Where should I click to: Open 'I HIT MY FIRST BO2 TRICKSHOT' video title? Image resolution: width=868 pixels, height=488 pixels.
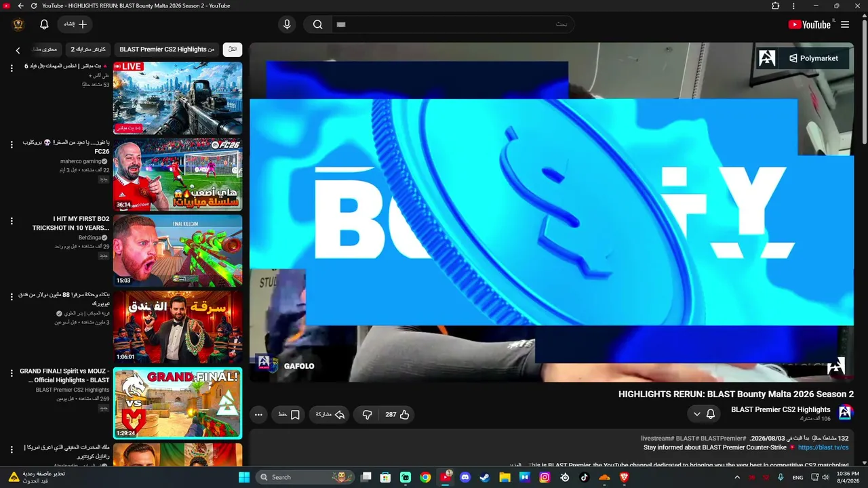71,224
